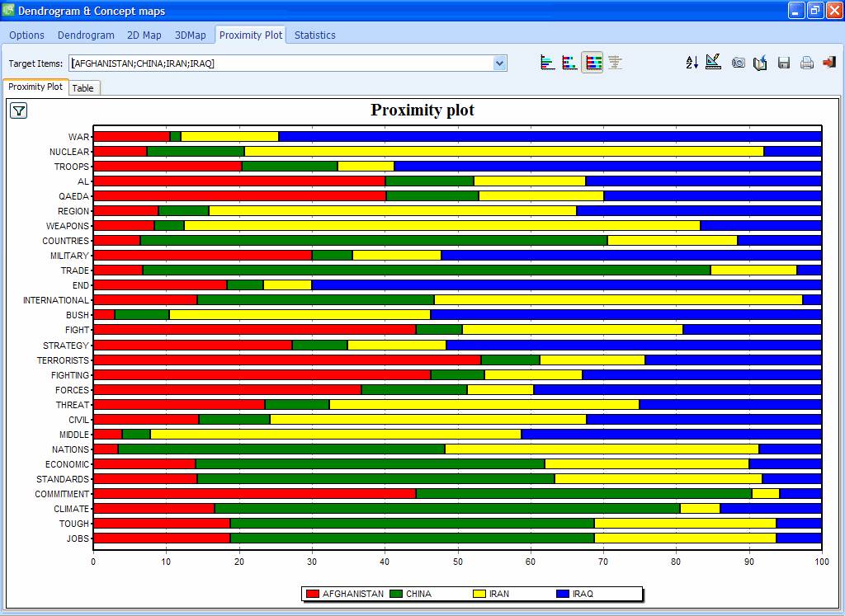The image size is (845, 616).
Task: Switch to the stacked bar chart view
Action: 569,63
